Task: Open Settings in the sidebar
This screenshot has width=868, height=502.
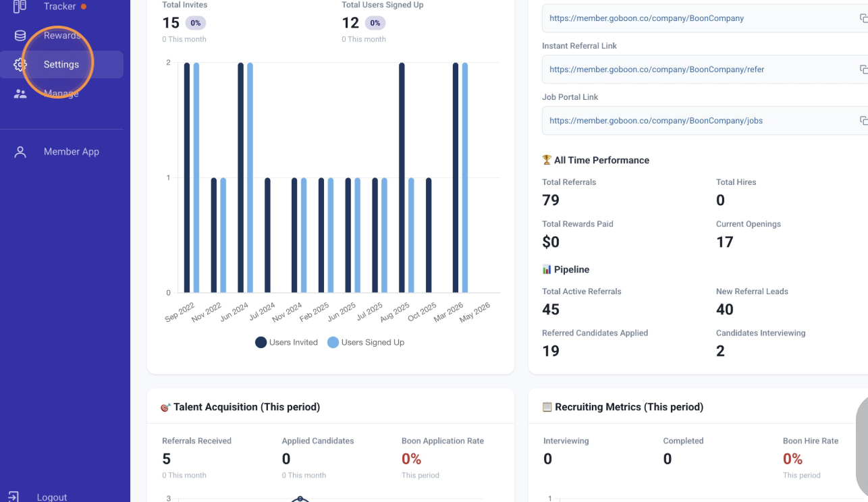Action: tap(61, 65)
